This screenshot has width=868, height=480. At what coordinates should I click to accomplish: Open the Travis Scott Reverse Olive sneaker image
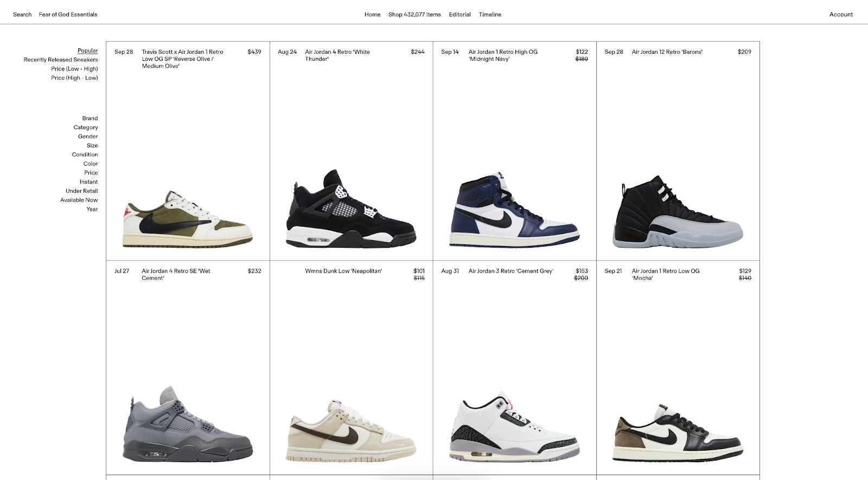(188, 219)
